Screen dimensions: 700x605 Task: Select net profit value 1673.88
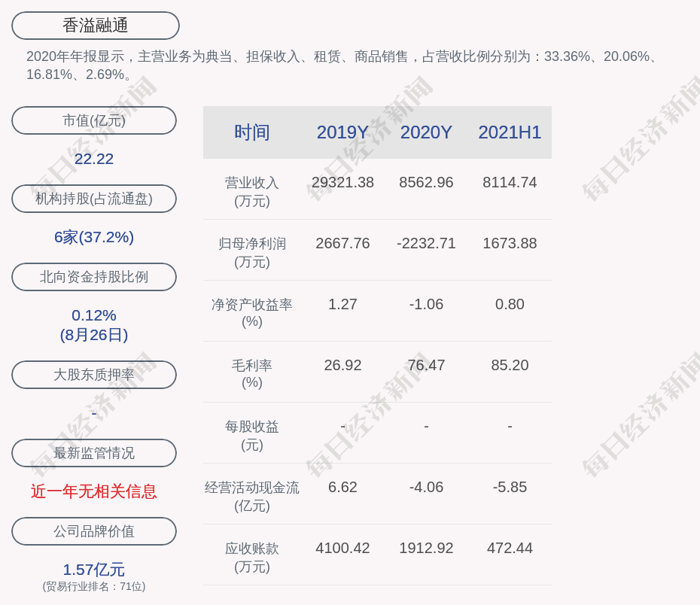pyautogui.click(x=510, y=243)
